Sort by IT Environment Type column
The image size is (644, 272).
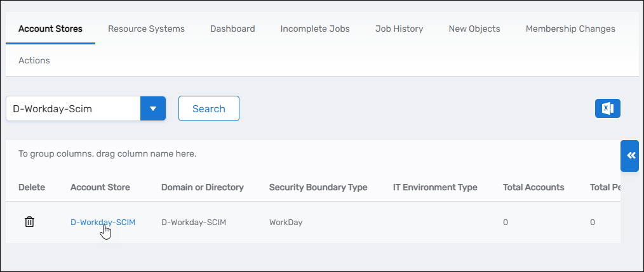click(435, 187)
